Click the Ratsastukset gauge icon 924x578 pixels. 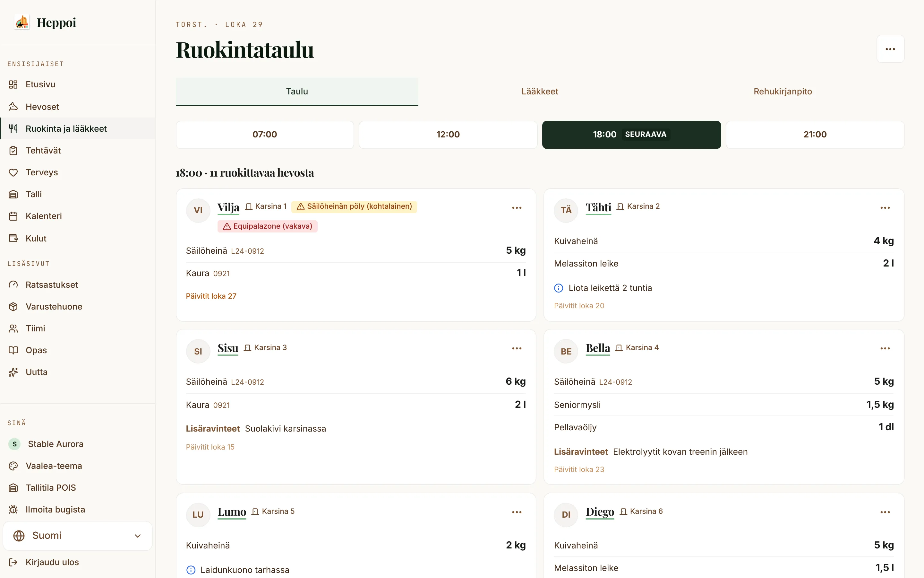pos(13,285)
